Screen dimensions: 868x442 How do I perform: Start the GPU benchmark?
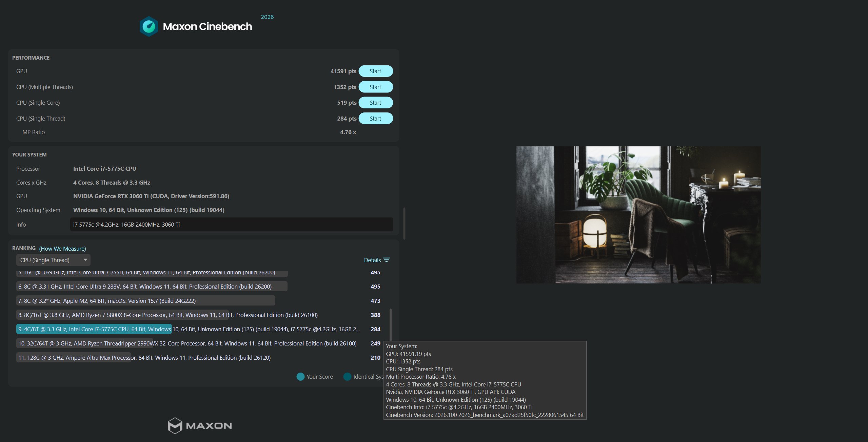pyautogui.click(x=375, y=71)
